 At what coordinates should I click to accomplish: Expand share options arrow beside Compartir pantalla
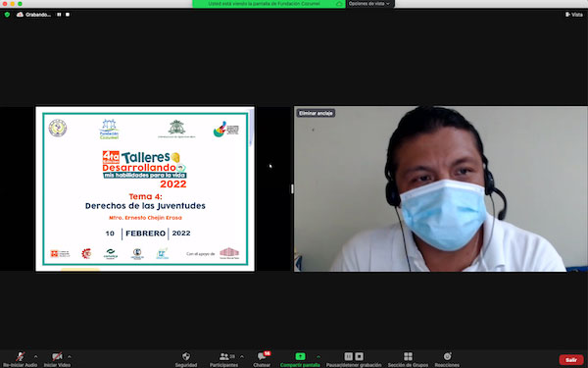click(318, 356)
